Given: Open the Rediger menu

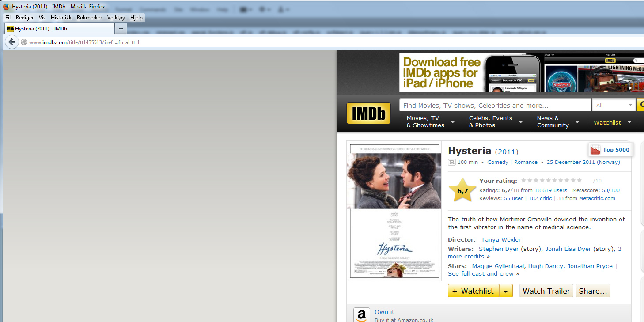Looking at the screenshot, I should pos(25,18).
